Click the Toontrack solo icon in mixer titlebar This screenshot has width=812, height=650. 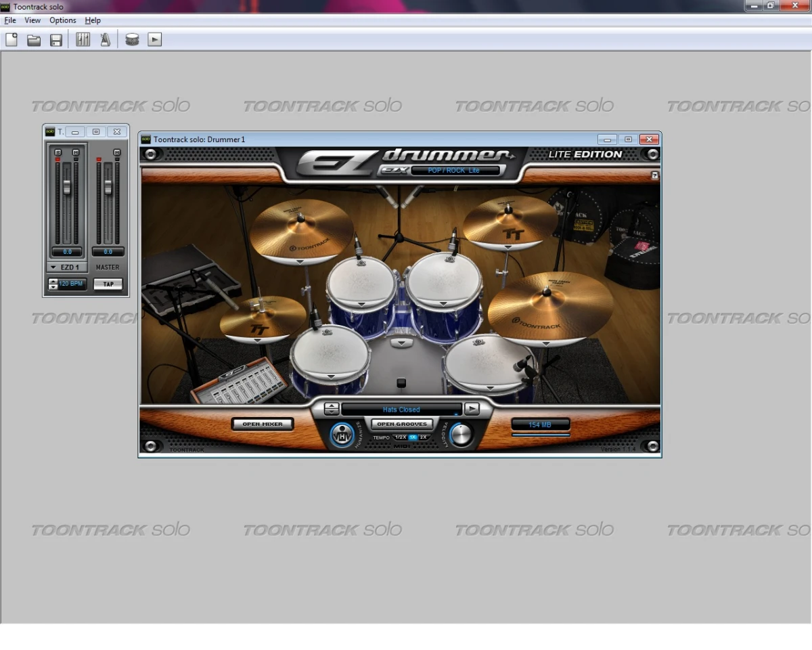coord(50,131)
